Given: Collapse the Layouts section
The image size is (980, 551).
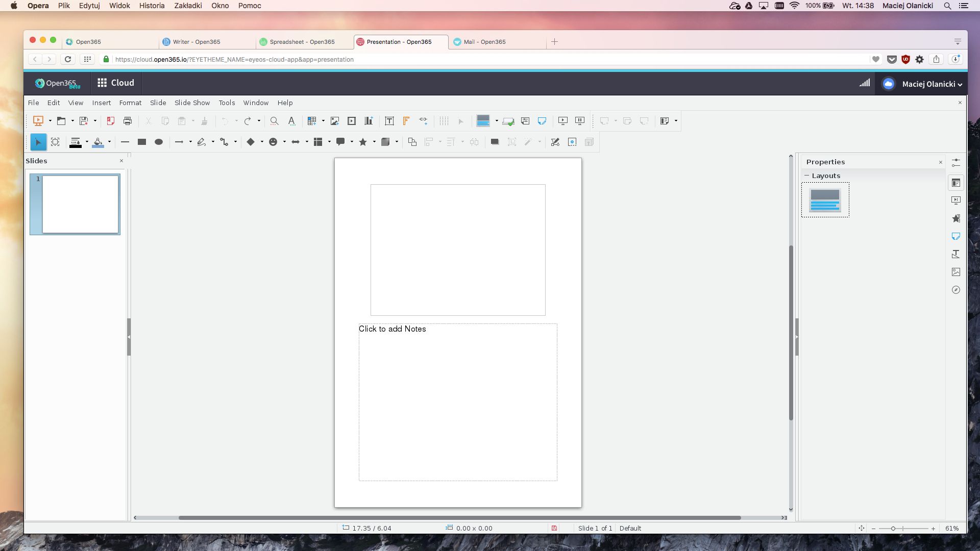Looking at the screenshot, I should point(807,176).
